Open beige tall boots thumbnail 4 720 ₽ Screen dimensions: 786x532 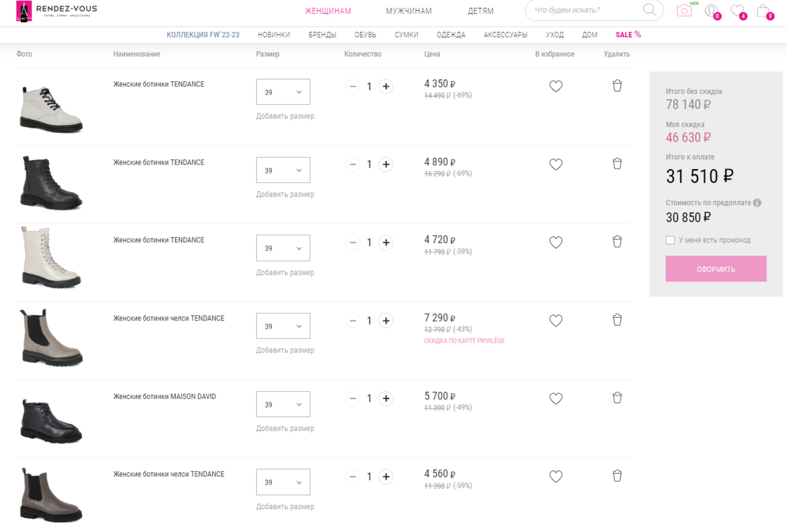click(51, 257)
